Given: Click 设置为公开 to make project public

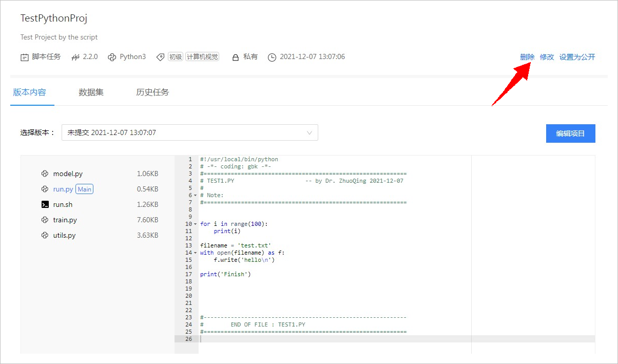Looking at the screenshot, I should pyautogui.click(x=577, y=57).
